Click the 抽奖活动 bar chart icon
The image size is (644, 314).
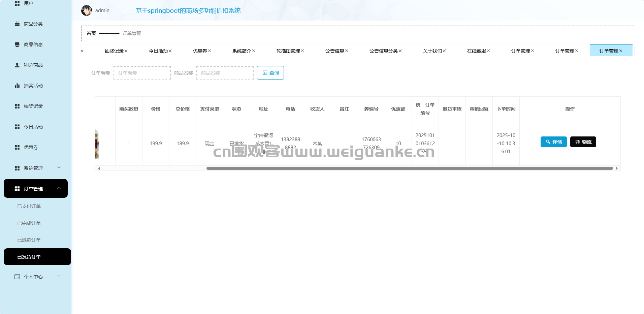point(17,86)
